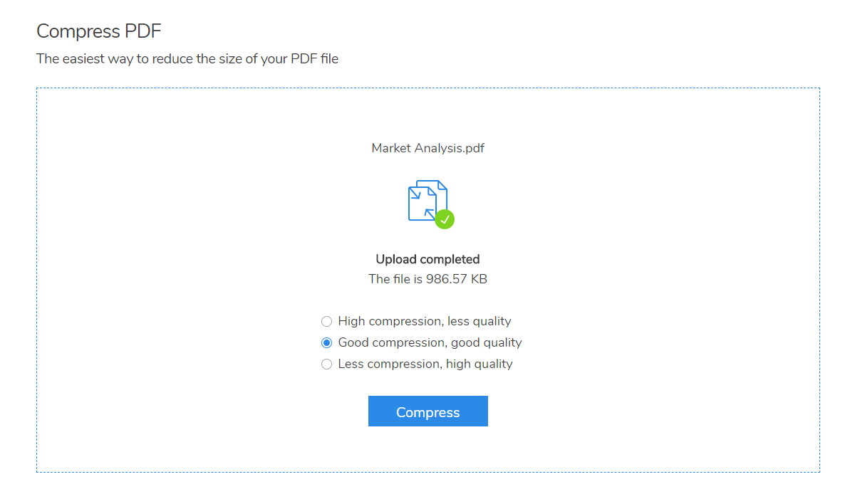Select High compression, less quality option
This screenshot has height=504, width=855.
tap(326, 321)
